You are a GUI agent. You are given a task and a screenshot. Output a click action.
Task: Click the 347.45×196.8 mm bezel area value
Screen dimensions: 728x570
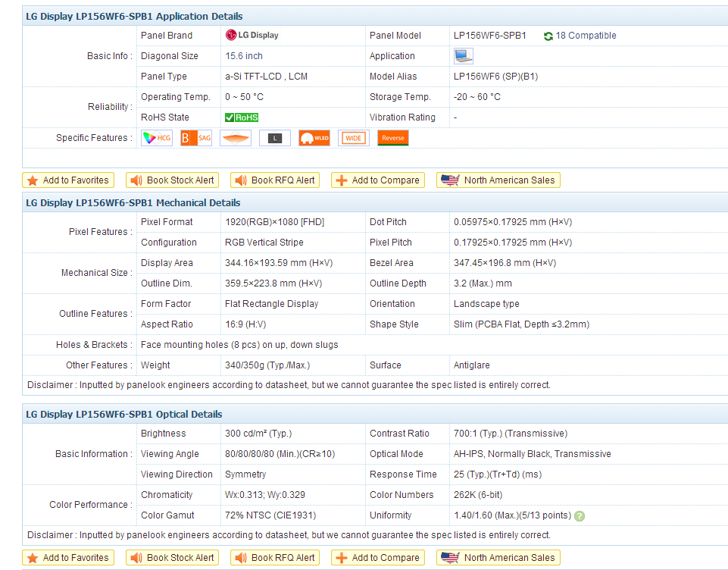point(505,263)
